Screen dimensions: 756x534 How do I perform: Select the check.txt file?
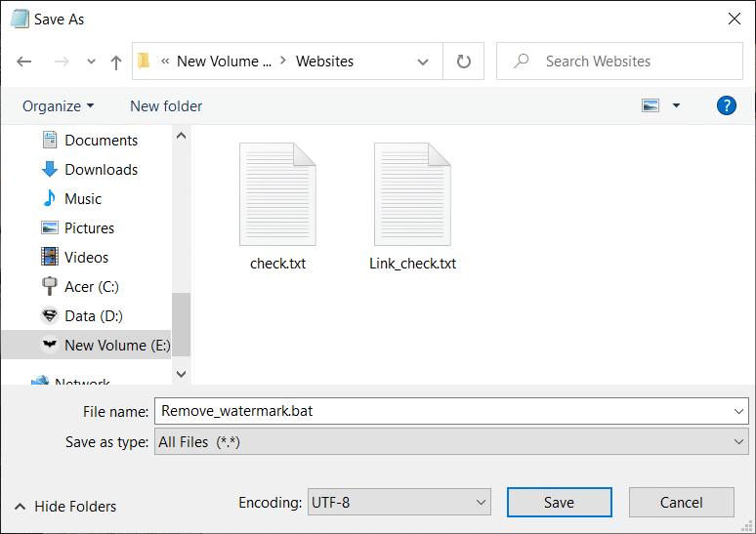tap(277, 207)
